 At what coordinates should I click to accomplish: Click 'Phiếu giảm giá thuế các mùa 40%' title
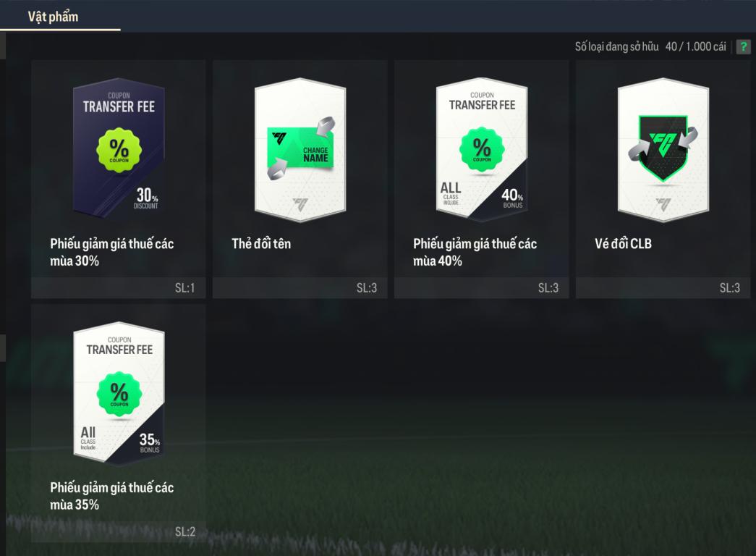pyautogui.click(x=475, y=252)
